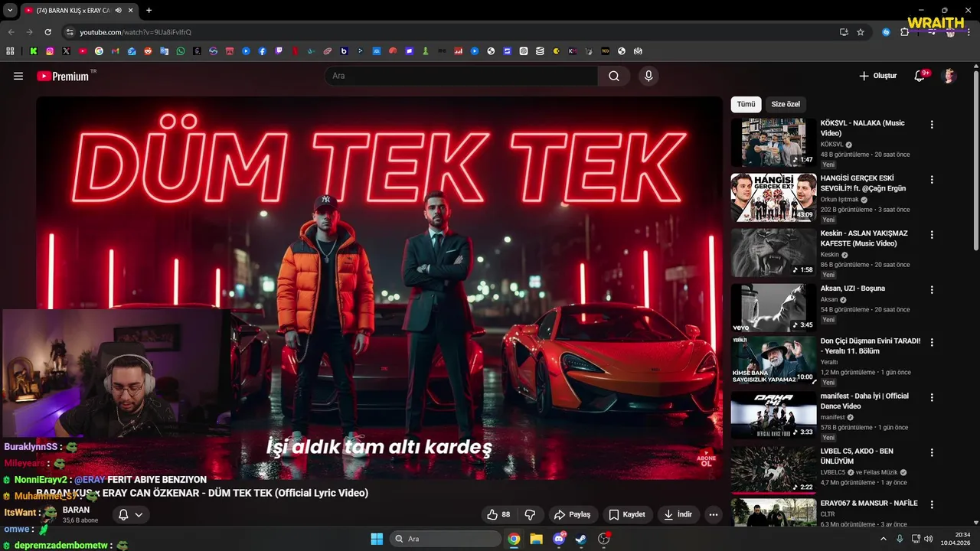980x551 pixels.
Task: Reload the page with refresh icon
Action: tap(47, 32)
